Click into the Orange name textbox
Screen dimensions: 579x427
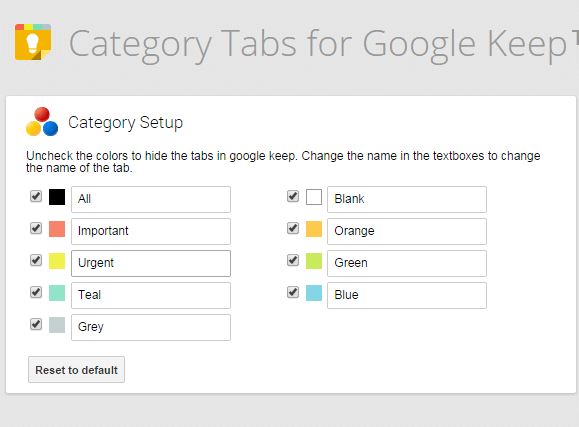click(x=407, y=231)
